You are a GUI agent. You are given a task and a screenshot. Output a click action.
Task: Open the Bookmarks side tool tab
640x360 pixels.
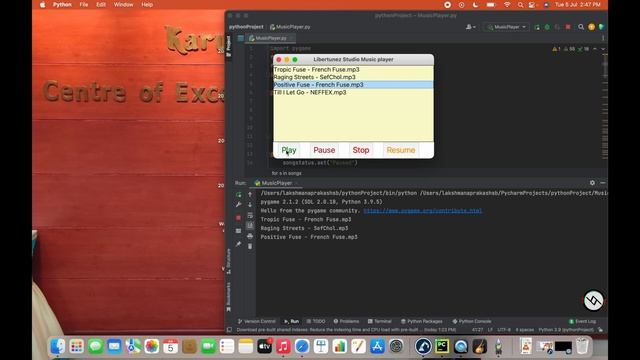[x=229, y=297]
